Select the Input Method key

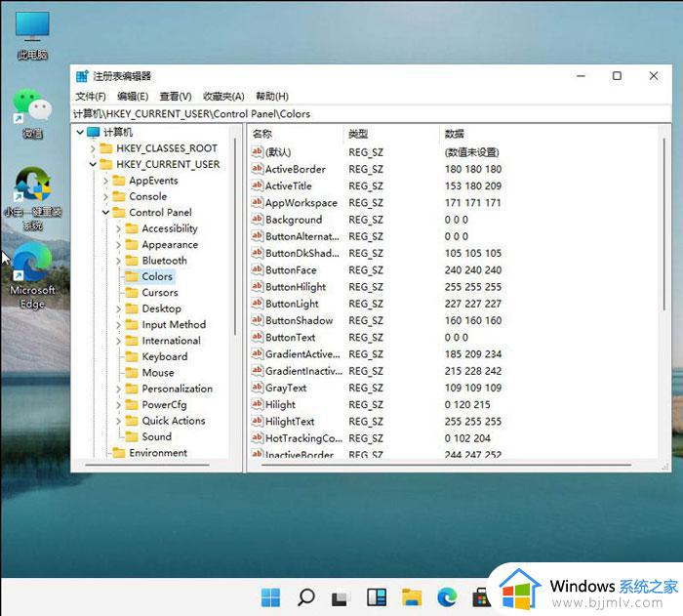174,325
